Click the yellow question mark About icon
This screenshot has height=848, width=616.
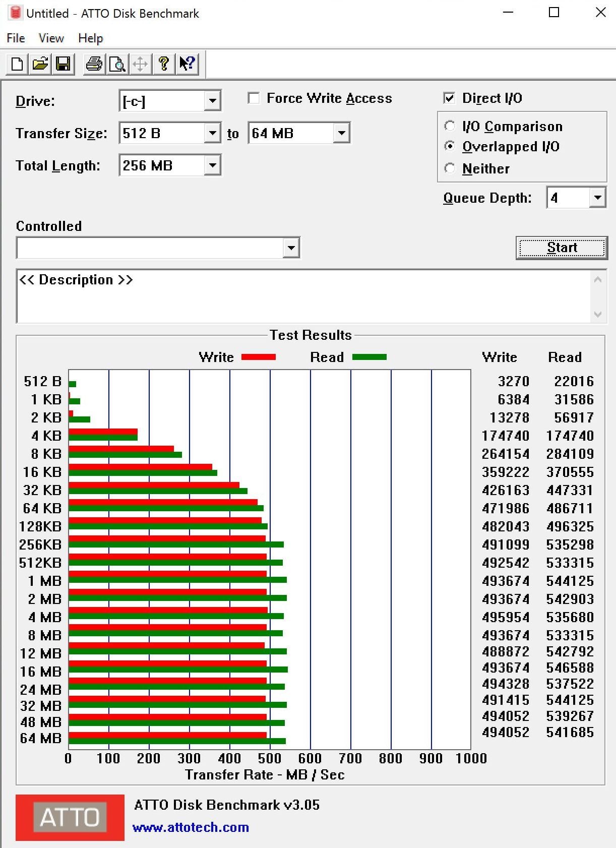(163, 64)
